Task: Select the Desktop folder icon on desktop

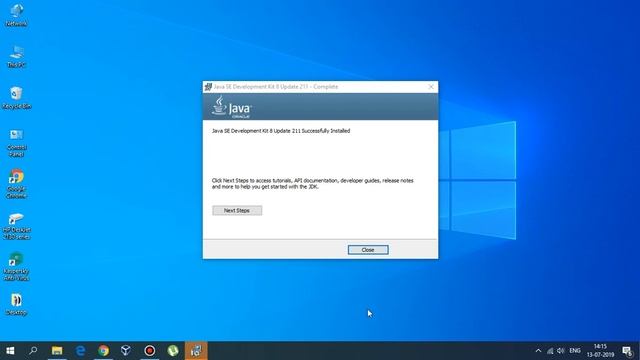Action: tap(16, 304)
